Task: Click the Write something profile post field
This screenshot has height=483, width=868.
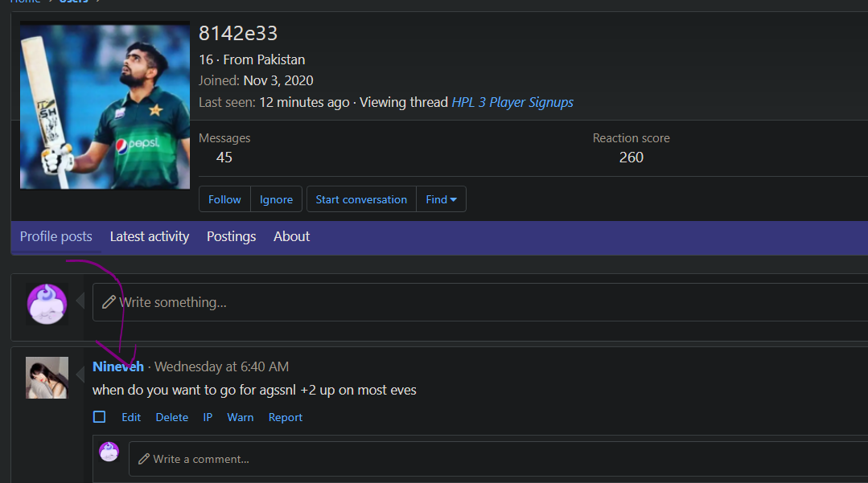Action: [x=480, y=302]
